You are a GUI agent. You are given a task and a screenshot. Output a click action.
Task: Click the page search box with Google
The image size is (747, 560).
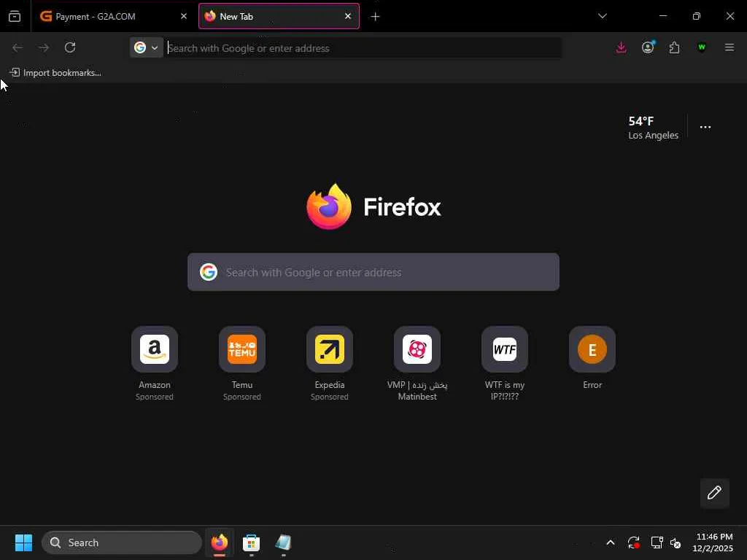[373, 272]
